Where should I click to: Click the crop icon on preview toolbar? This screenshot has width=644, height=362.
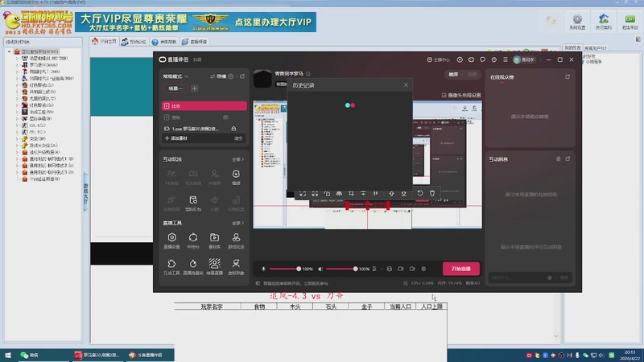[351, 193]
